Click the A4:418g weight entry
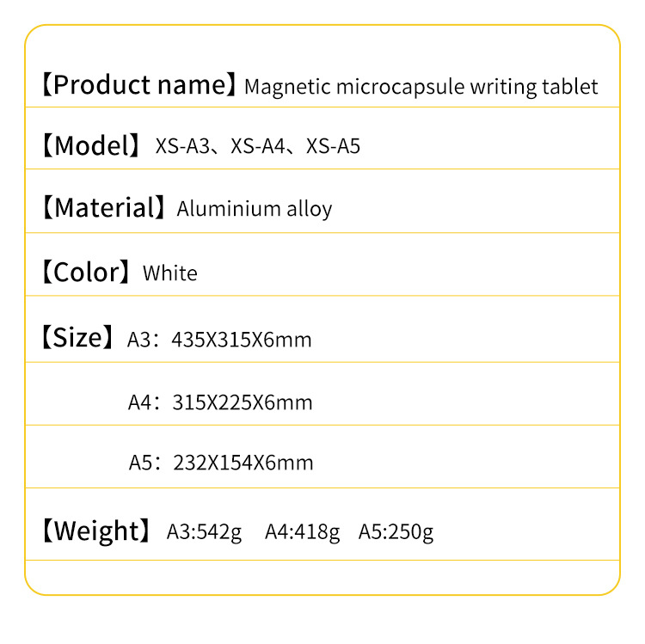 [302, 532]
